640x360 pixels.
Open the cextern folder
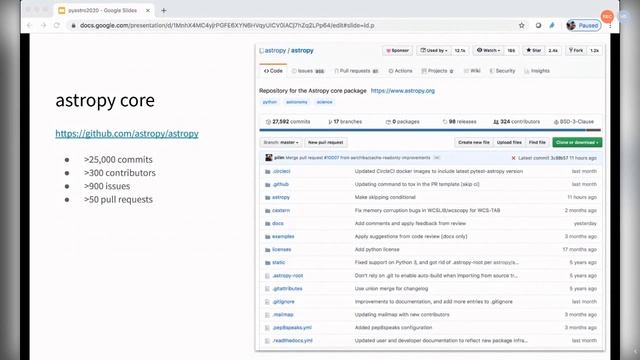(x=281, y=211)
